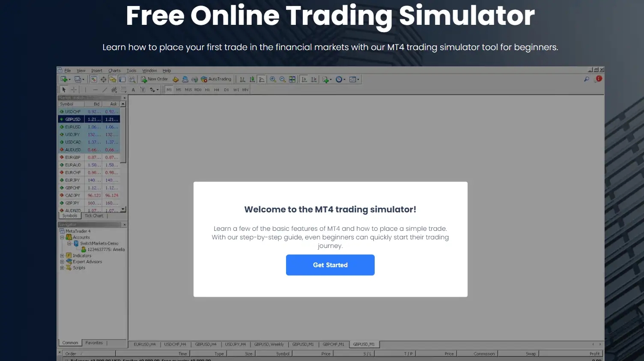Screen dimensions: 644x361
Task: Open the Insert menu
Action: point(97,71)
